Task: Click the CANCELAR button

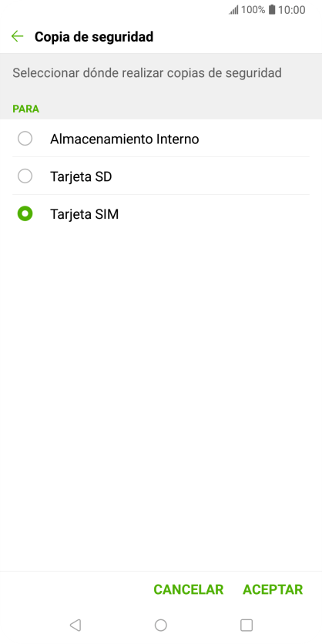Action: tap(189, 590)
